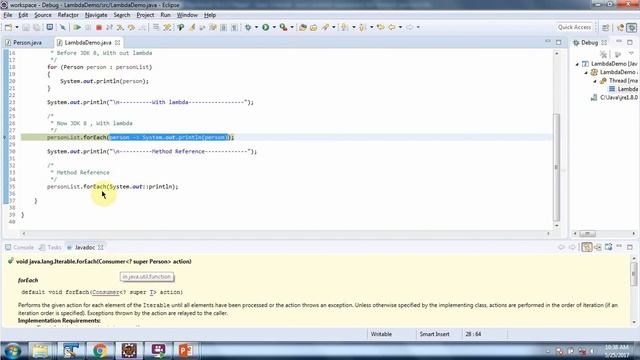The width and height of the screenshot is (640, 360).
Task: Switch to the Tasks tab
Action: (50, 247)
